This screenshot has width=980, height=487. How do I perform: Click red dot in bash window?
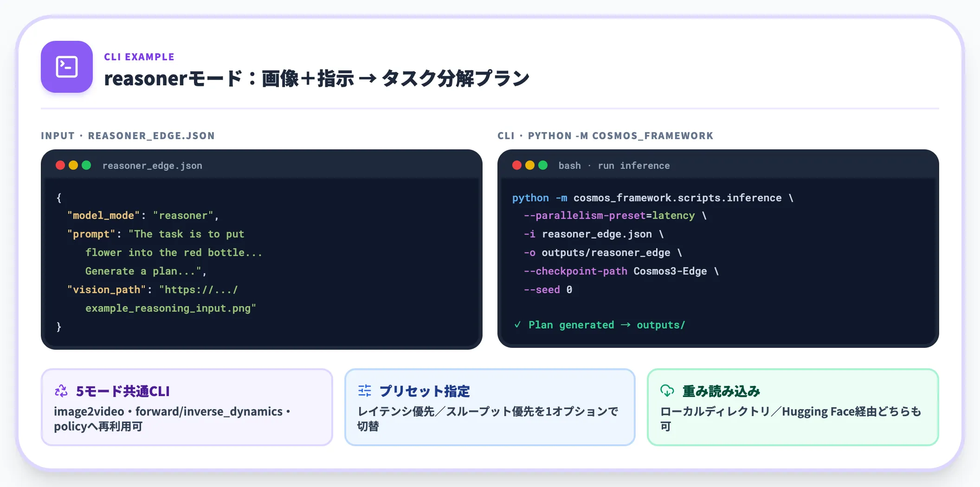click(517, 165)
